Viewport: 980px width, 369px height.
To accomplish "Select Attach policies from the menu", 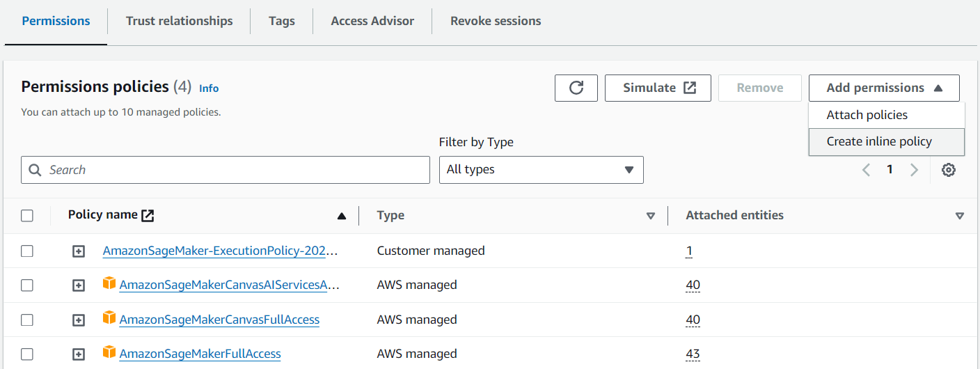I will pos(867,115).
